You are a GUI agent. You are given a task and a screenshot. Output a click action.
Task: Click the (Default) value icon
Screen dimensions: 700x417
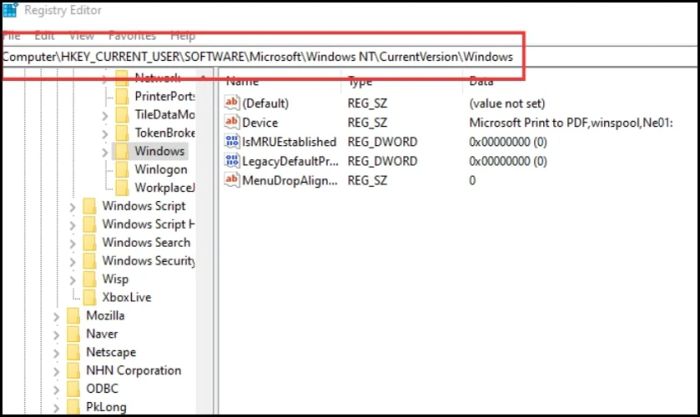[232, 104]
